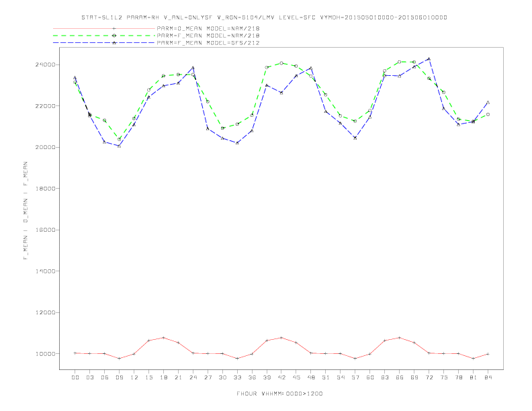
Task: Click the blue dashed legend line sample
Action: 104,43
